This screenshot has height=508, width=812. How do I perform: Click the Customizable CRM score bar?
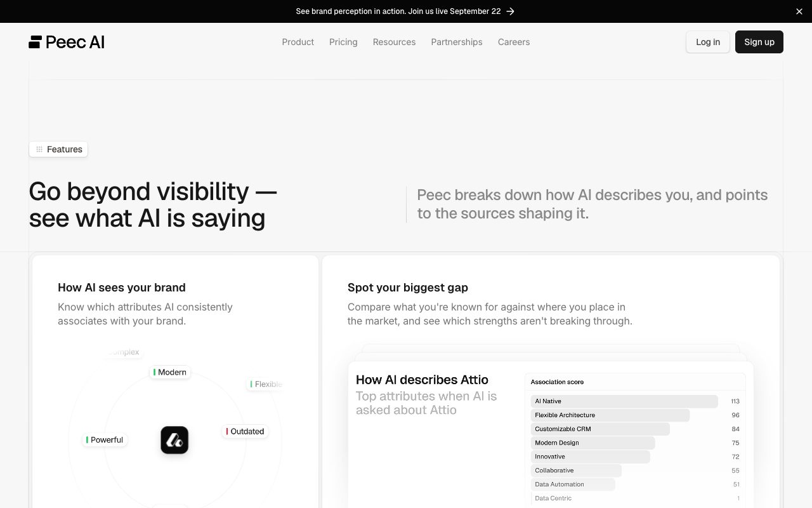(600, 429)
